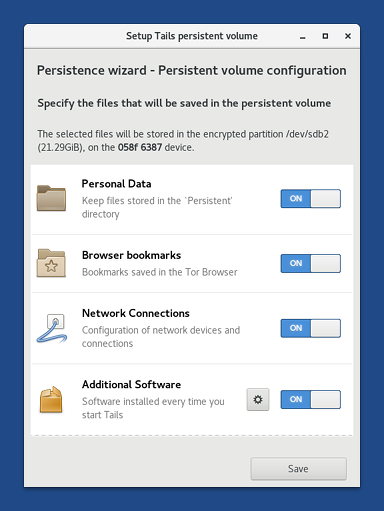This screenshot has height=511, width=384.
Task: Click the Browser bookmarks star folder icon
Action: tap(51, 263)
